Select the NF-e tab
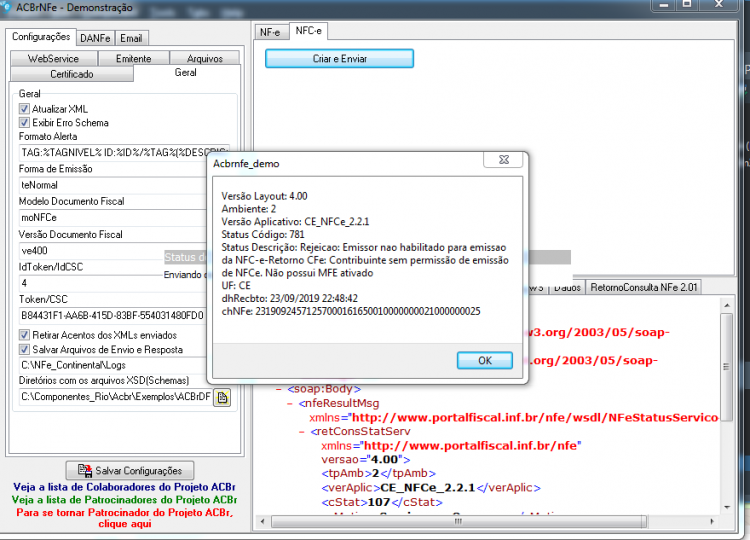Screen dimensions: 750x540 coord(270,32)
